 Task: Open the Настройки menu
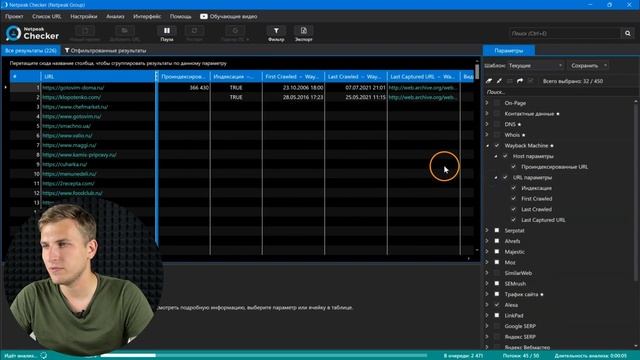coord(84,16)
